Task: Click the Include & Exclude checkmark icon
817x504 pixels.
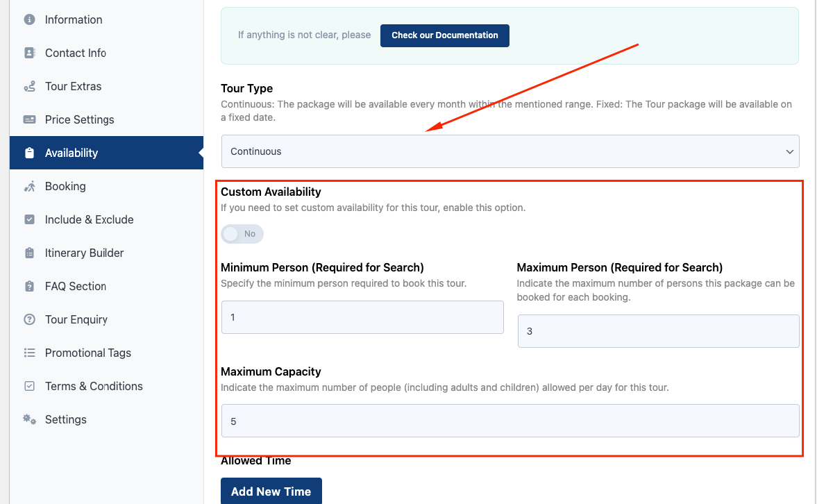Action: pos(29,219)
